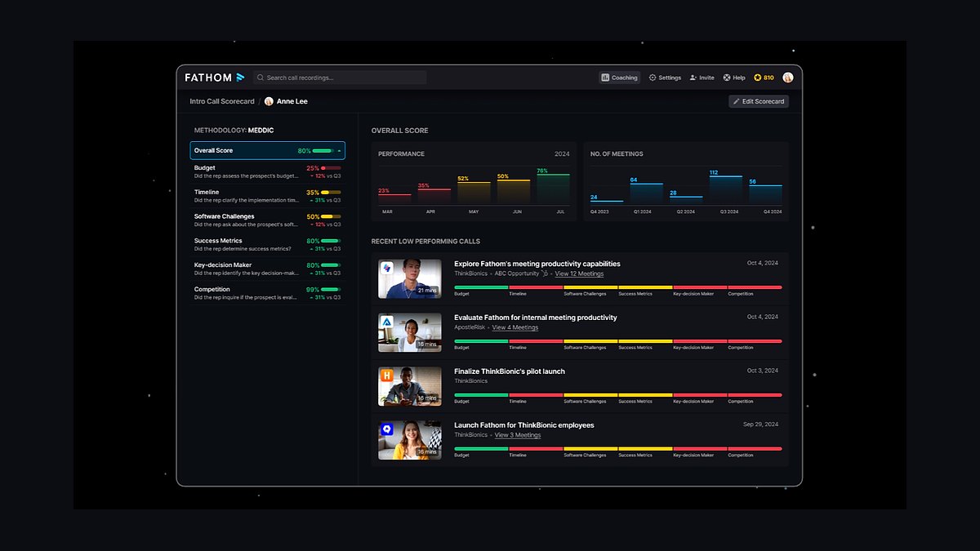Viewport: 980px width, 551px height.
Task: Select the Software Challenges item
Action: point(268,220)
